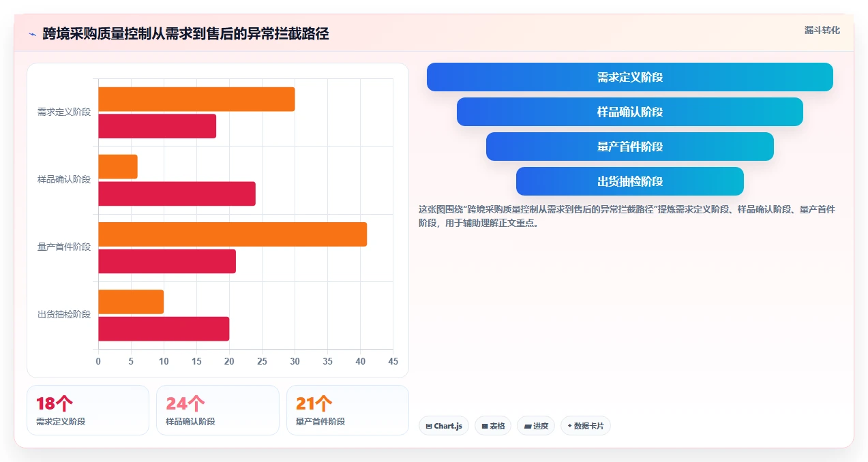The width and height of the screenshot is (868, 462).
Task: Click the page title 跨境采购质量控制
Action: (x=185, y=33)
